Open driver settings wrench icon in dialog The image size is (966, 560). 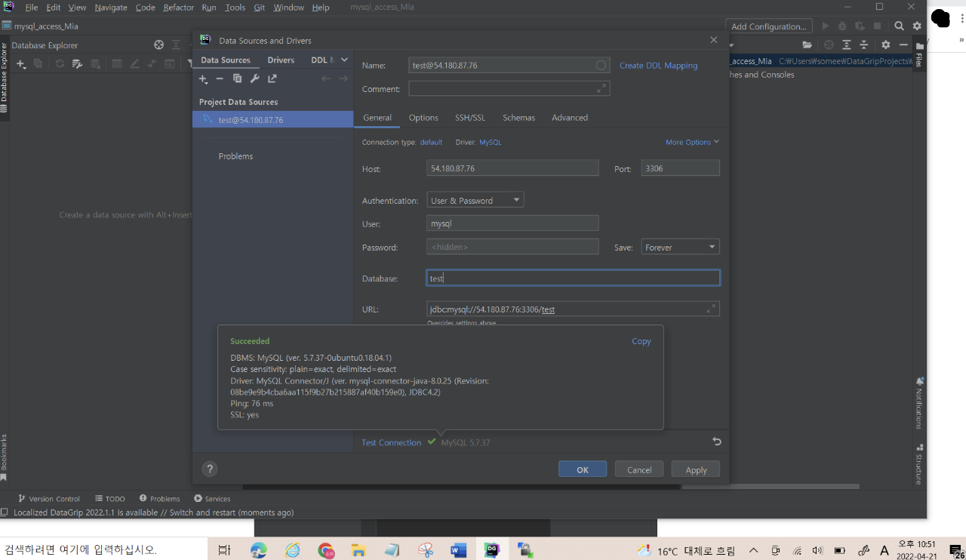254,79
